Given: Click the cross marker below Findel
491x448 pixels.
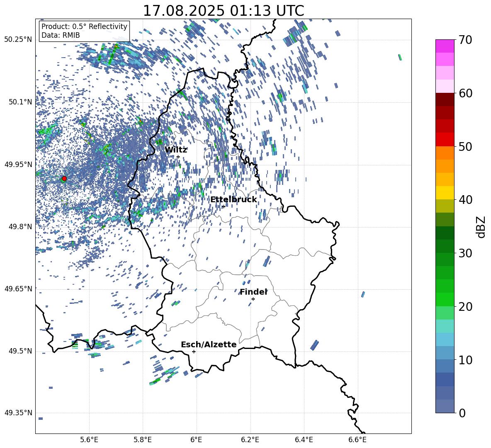Looking at the screenshot, I should [253, 299].
